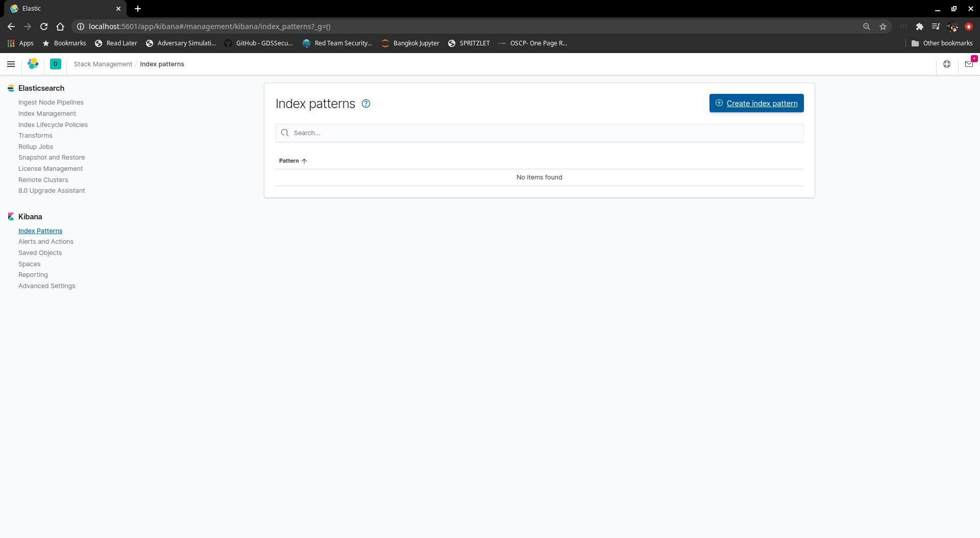Bookmark this page with the star icon
980x538 pixels.
coord(883,27)
